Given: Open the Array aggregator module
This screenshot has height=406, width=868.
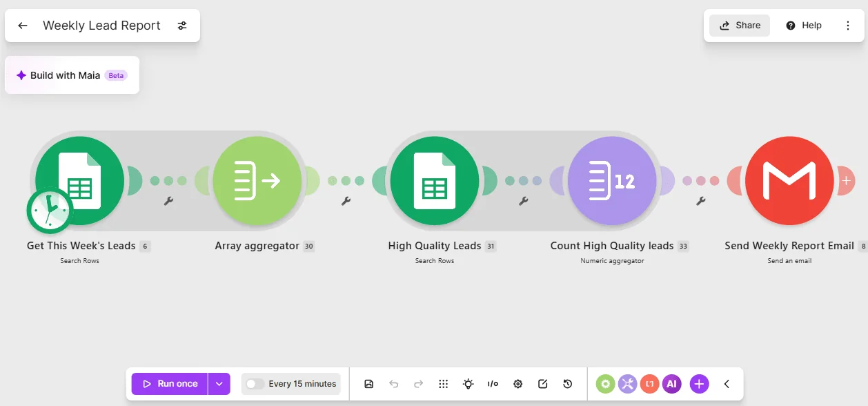Looking at the screenshot, I should point(257,181).
